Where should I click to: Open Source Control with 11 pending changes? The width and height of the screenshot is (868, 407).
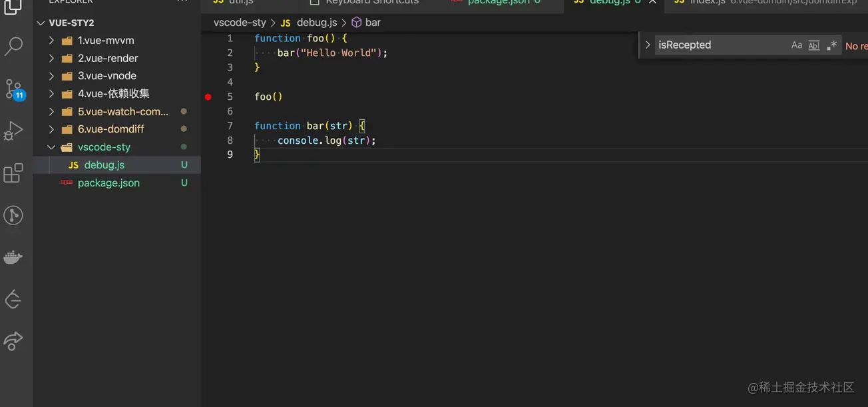[14, 89]
